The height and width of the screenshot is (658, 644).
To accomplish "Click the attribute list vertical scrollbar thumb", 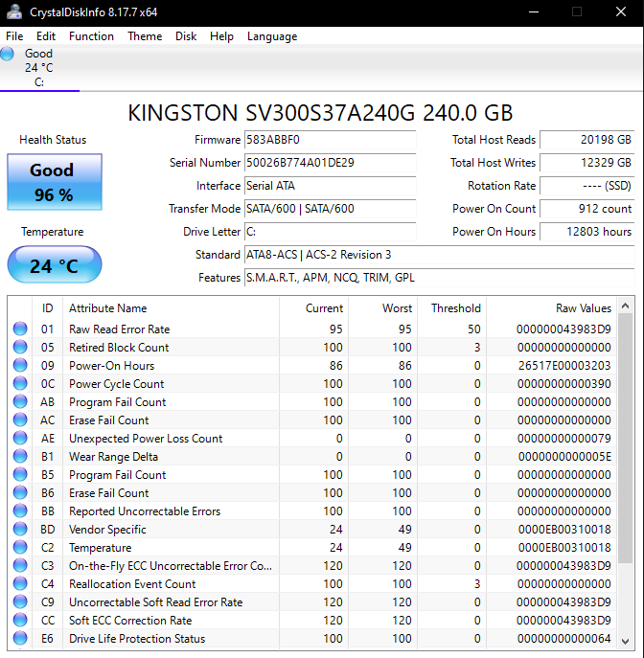I will [625, 439].
